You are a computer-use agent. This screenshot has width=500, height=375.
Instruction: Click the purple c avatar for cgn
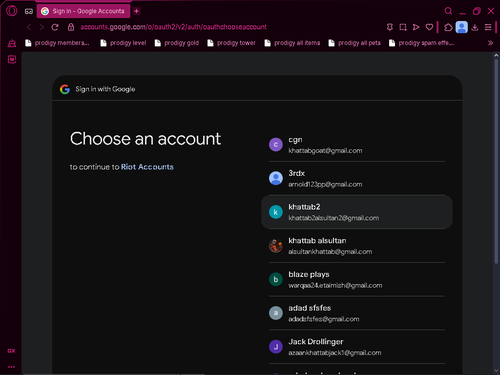(x=276, y=144)
